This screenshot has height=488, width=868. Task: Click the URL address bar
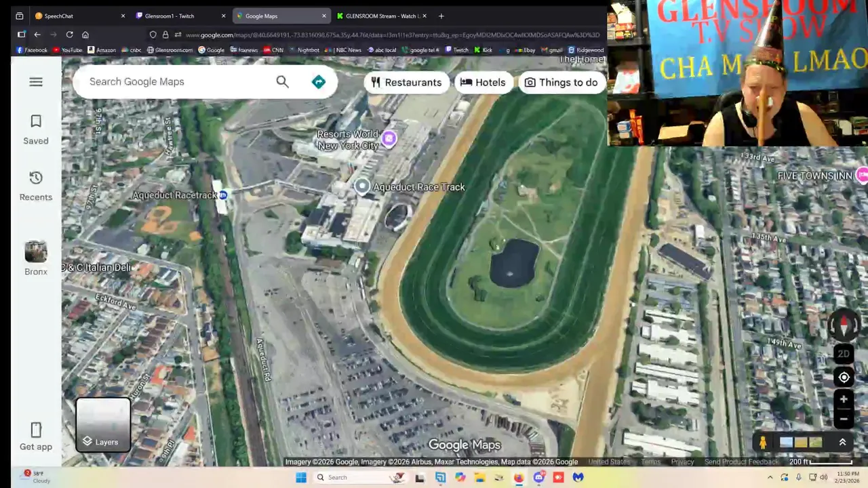click(x=392, y=35)
